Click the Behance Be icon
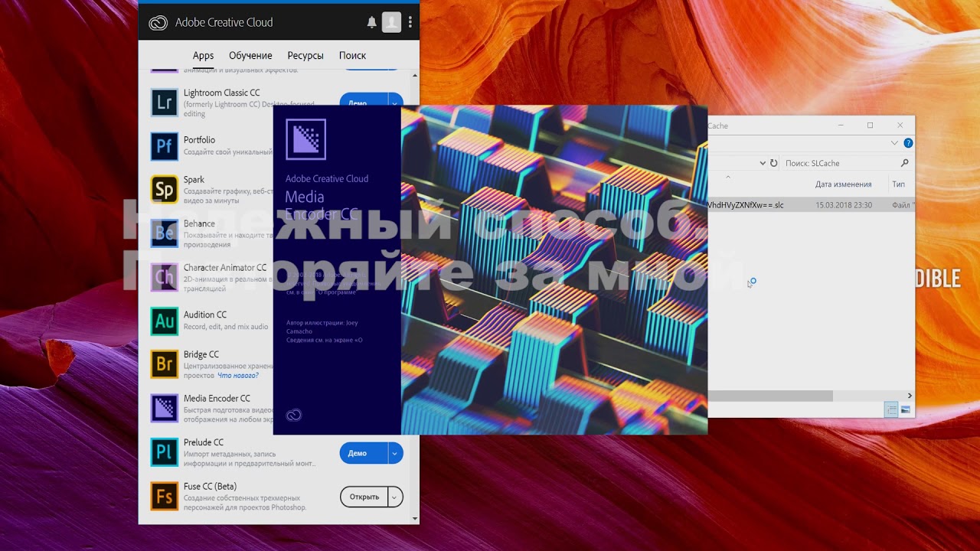This screenshot has height=551, width=980. click(x=165, y=233)
